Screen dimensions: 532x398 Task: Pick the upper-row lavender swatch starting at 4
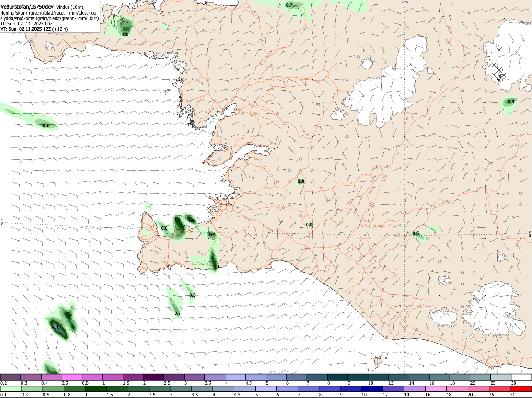click(x=235, y=377)
